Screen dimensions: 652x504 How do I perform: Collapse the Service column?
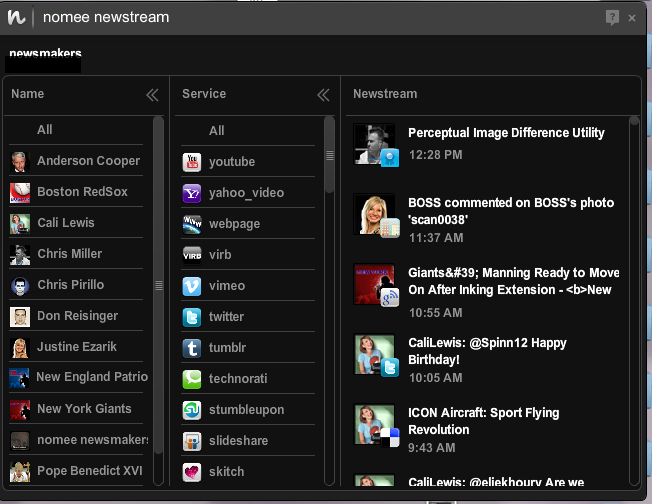point(323,95)
